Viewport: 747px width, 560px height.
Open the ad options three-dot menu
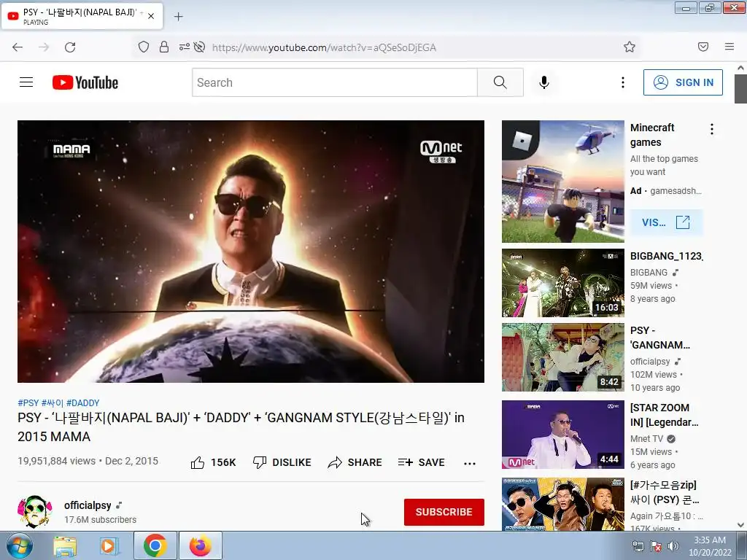[712, 129]
